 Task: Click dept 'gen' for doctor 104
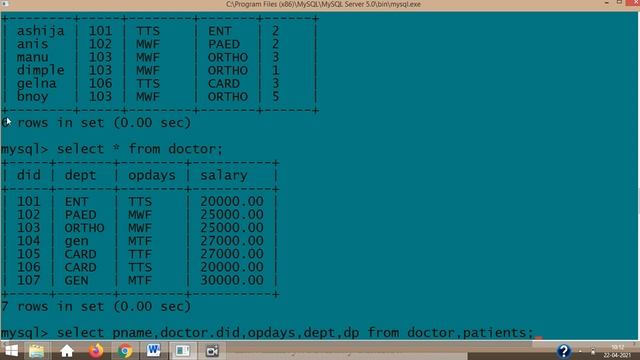pos(76,241)
